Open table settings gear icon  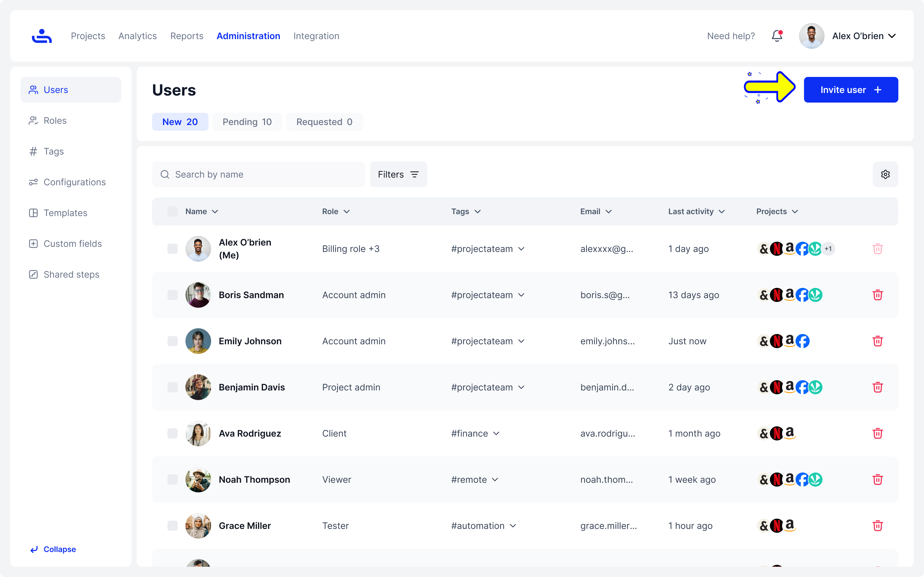click(x=885, y=174)
